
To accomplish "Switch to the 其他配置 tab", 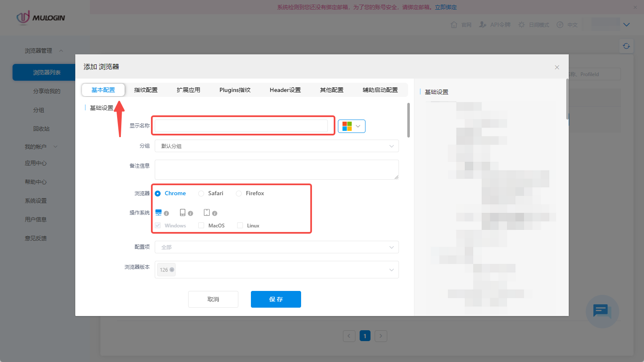I will 332,90.
